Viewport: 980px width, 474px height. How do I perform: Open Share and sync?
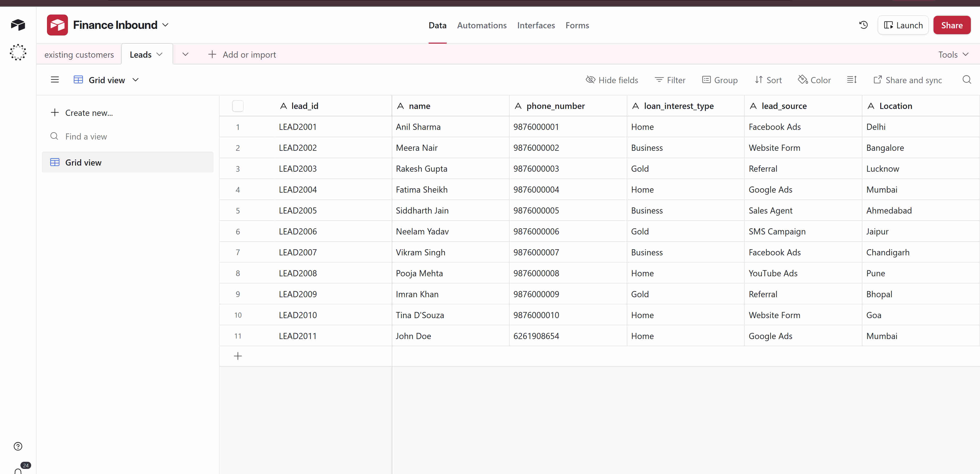tap(908, 80)
